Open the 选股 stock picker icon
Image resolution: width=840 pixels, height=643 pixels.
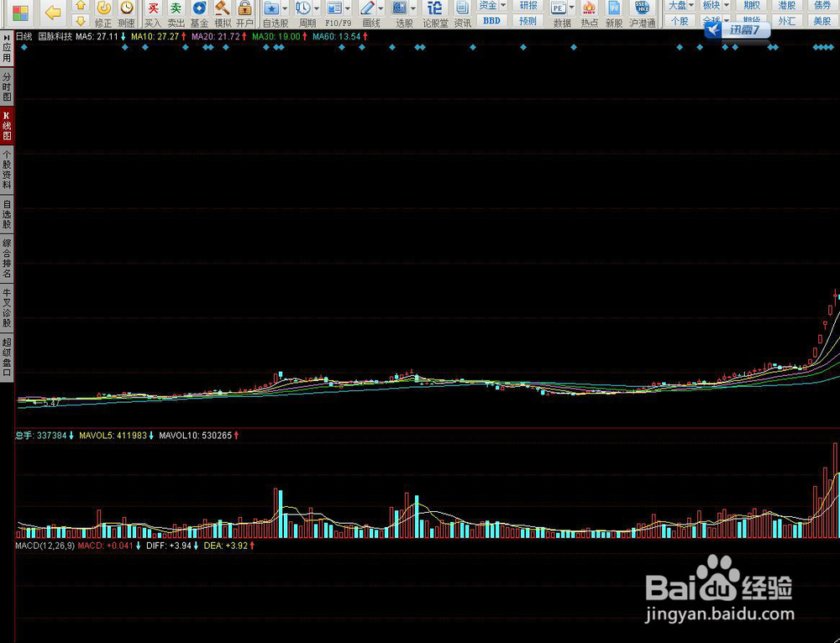click(x=400, y=8)
